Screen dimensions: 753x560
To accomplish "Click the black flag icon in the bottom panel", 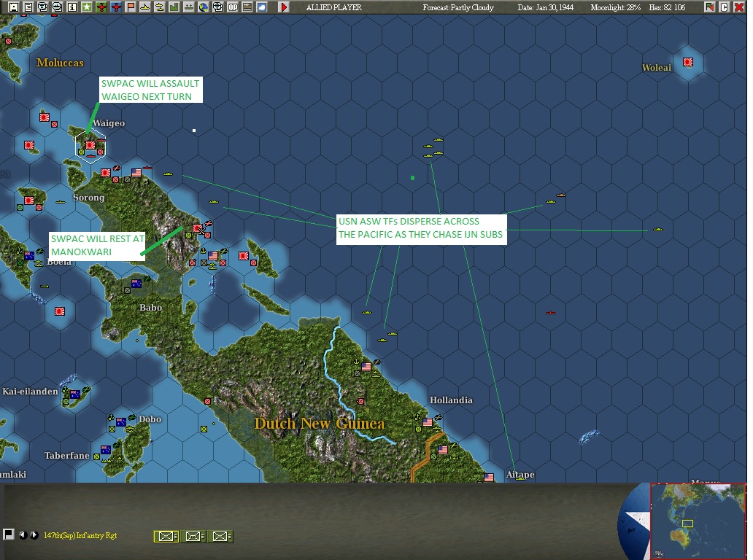I will click(8, 534).
